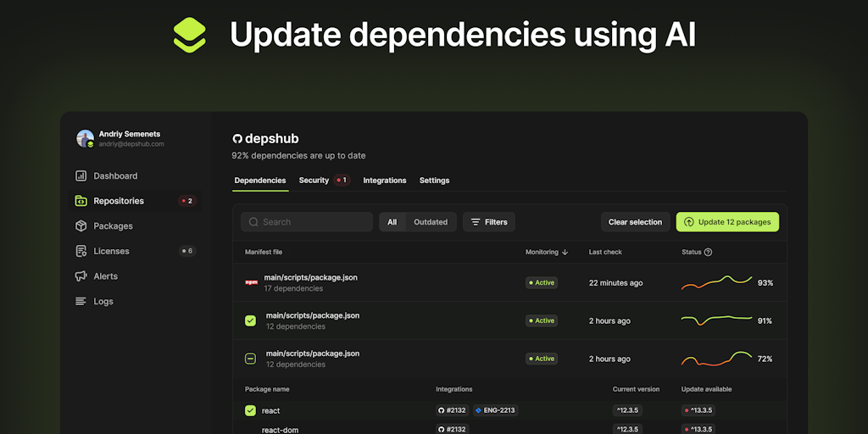This screenshot has width=868, height=434.
Task: Uncheck the 91% manifest file checkbox
Action: coord(250,320)
